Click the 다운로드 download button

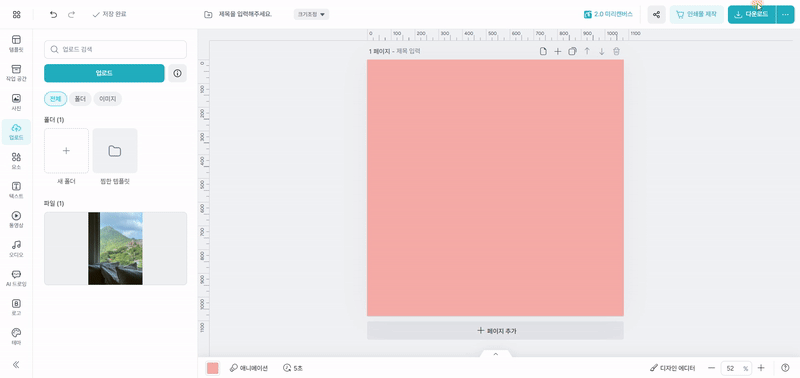[x=752, y=14]
